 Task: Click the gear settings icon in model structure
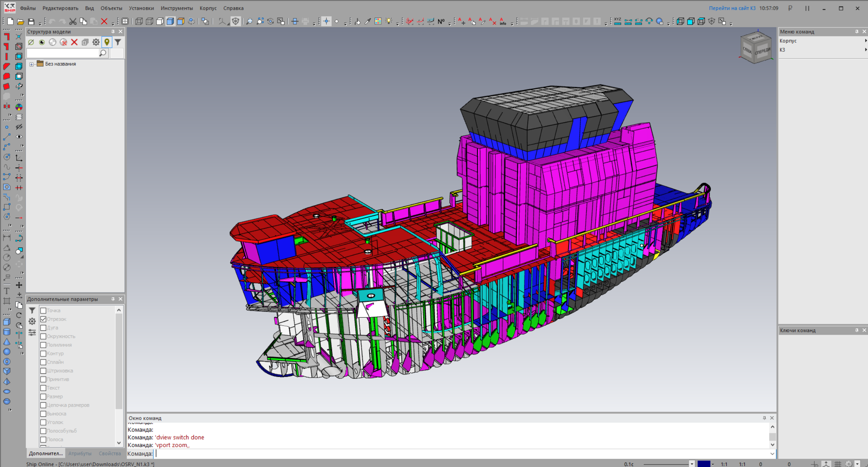click(96, 42)
